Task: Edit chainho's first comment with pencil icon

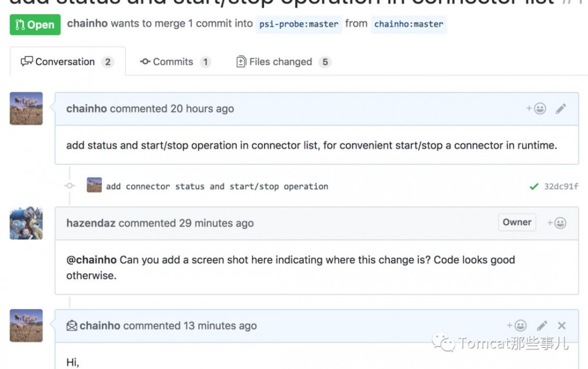Action: coord(561,109)
